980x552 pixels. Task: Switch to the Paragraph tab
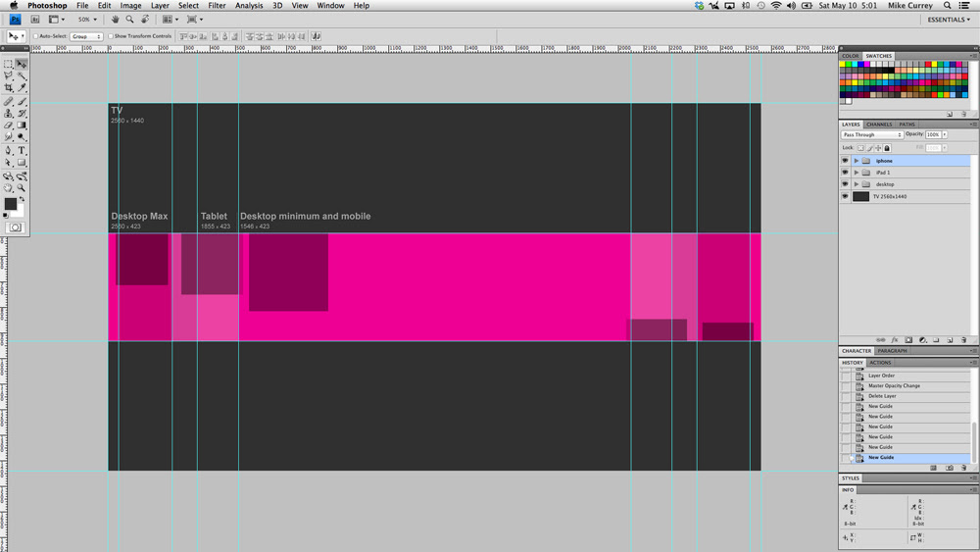click(x=892, y=351)
